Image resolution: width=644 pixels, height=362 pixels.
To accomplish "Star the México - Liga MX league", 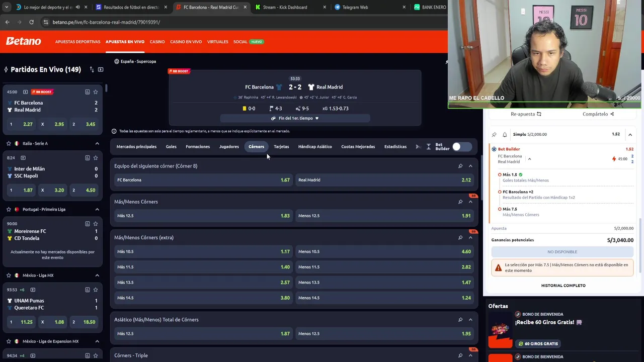I will (9, 276).
